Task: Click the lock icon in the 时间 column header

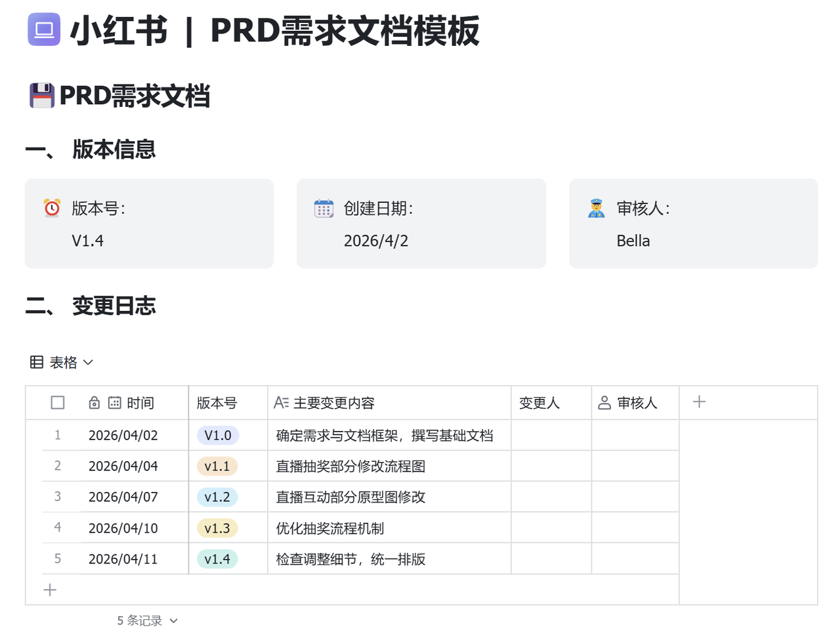Action: [x=94, y=403]
